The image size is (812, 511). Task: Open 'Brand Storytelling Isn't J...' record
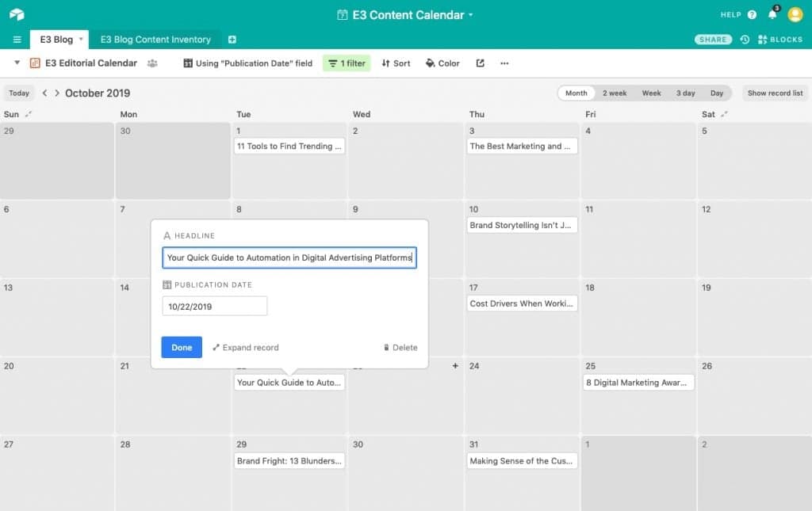click(522, 225)
